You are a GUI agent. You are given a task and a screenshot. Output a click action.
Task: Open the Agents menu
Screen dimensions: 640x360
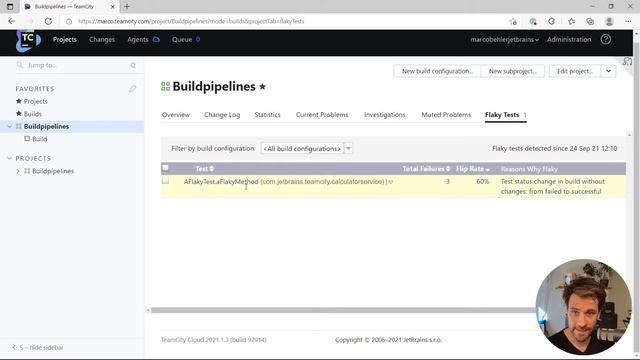pos(138,40)
